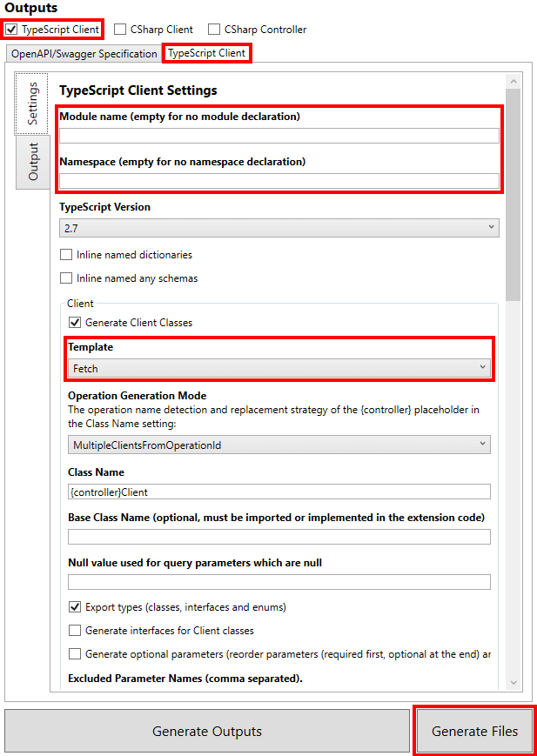Switch to the OpenAPI/Swagger Specification tab

pos(84,54)
